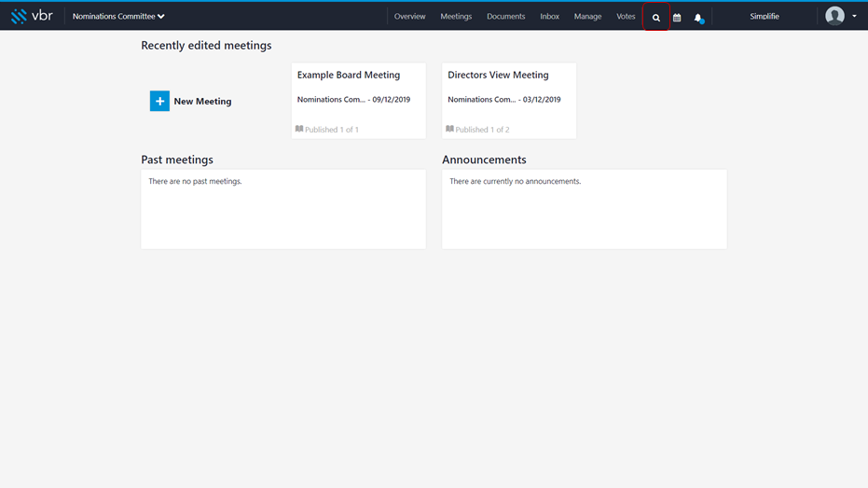This screenshot has height=488, width=868.
Task: Click the Announcements heading
Action: [x=485, y=160]
